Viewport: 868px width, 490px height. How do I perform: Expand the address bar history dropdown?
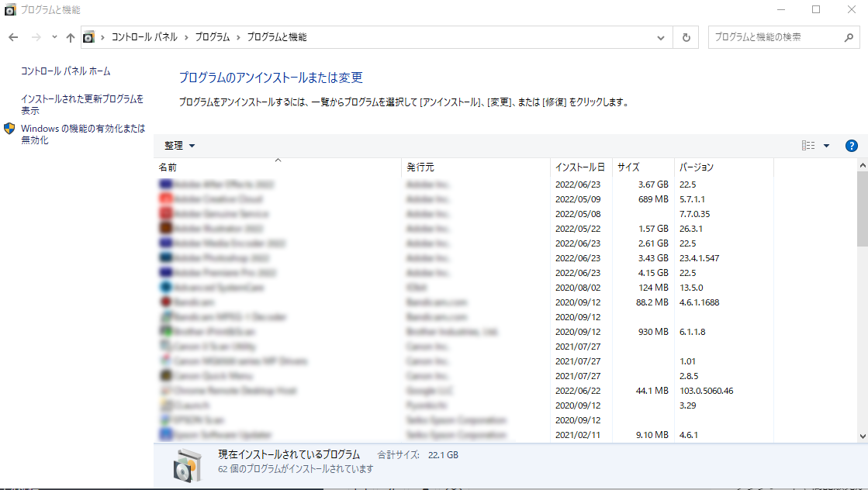[x=660, y=38]
